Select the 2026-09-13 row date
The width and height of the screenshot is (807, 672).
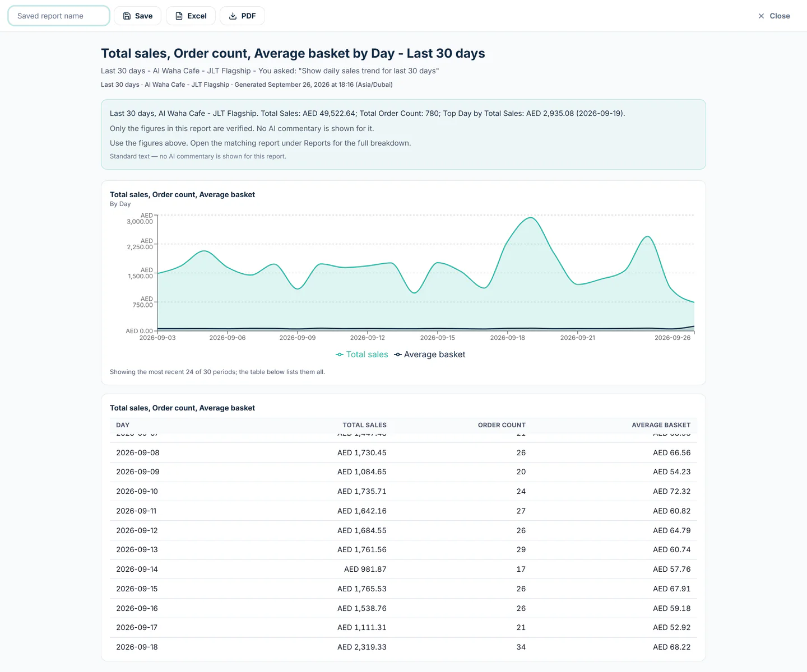tap(137, 550)
